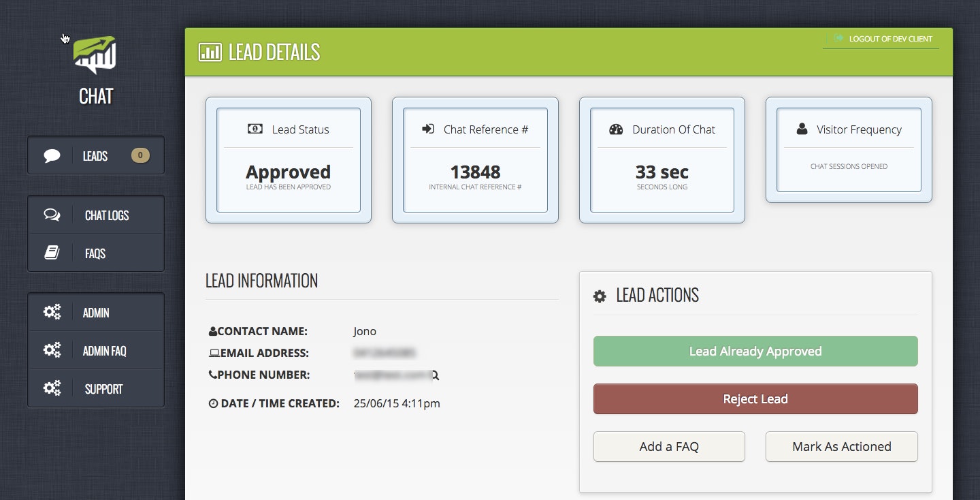Click the contact name Jono
The height and width of the screenshot is (500, 980).
coord(365,332)
